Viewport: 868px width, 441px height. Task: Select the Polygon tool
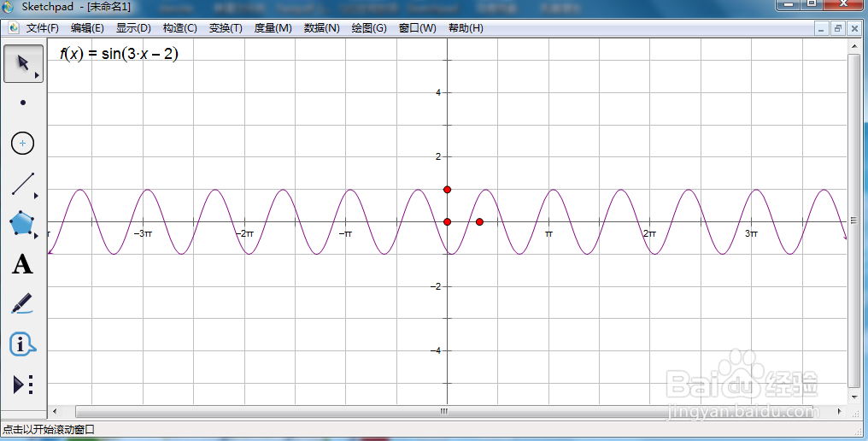[x=22, y=223]
